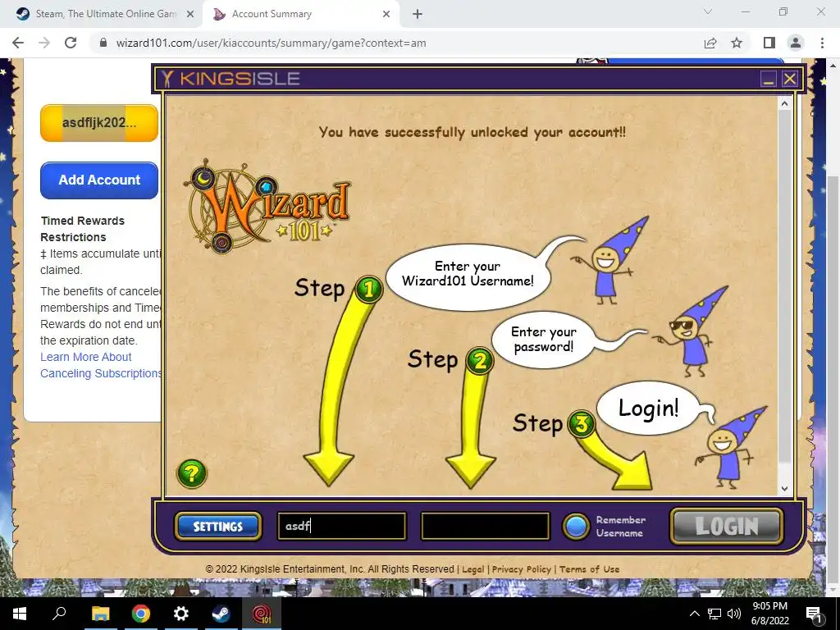Open Steam from the taskbar
This screenshot has height=630, width=840.
click(x=221, y=614)
